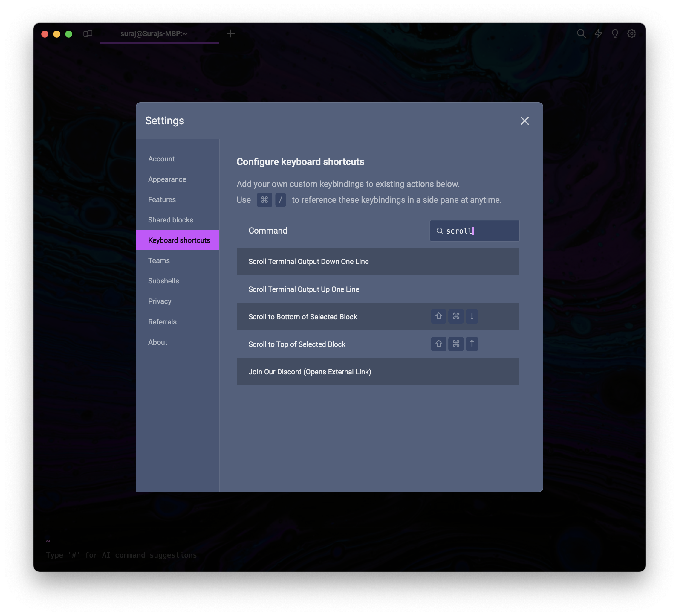Click the red close window button

45,34
